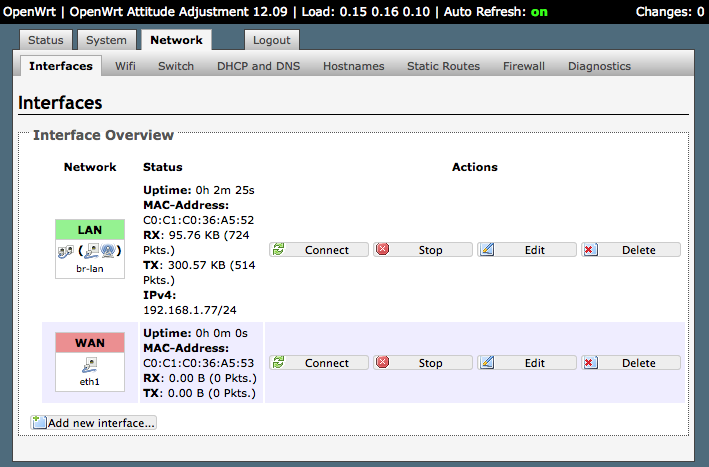Click the Network column header
This screenshot has height=467, width=709.
[90, 167]
